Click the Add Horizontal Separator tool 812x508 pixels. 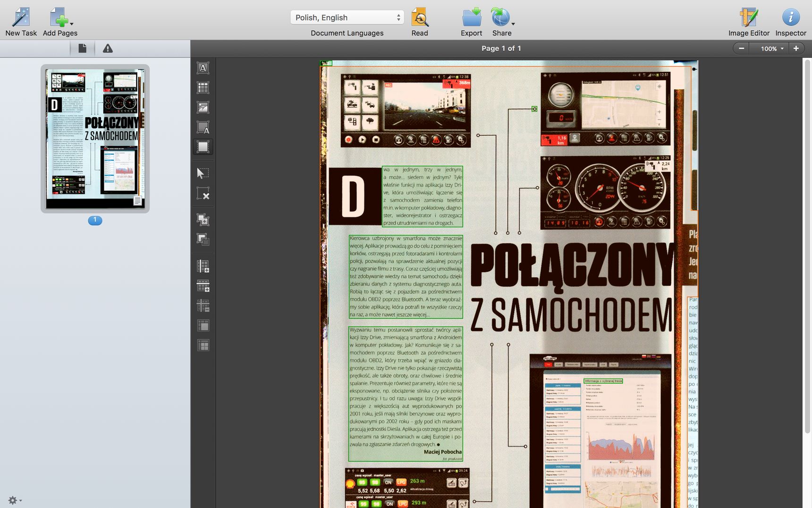203,286
